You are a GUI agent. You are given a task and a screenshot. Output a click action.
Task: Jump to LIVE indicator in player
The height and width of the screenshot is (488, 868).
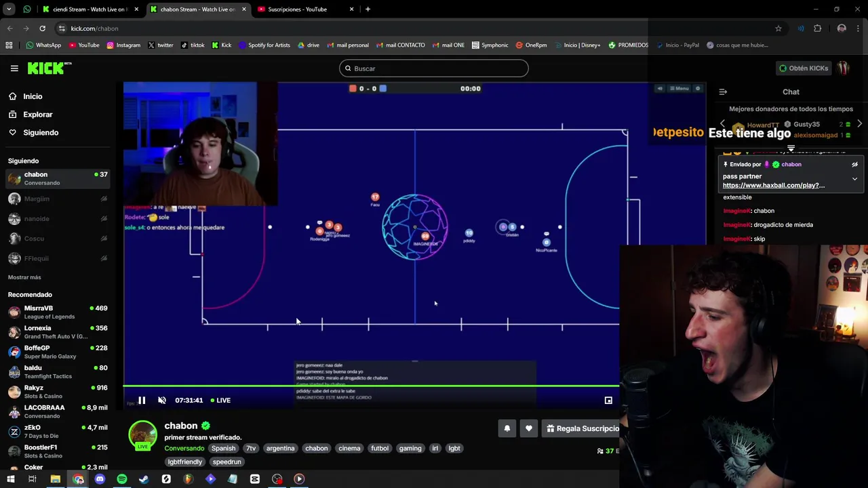point(220,401)
